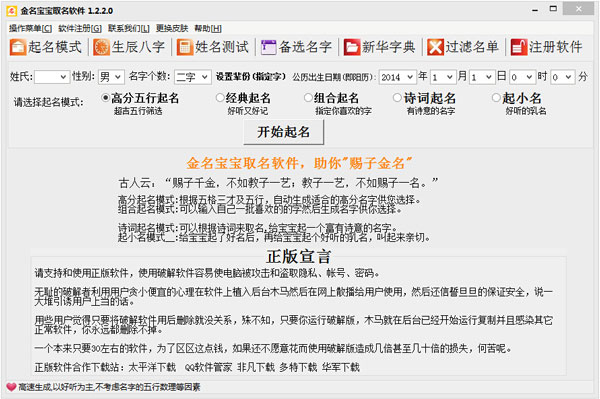Open the 软件注册[G] menu
Image resolution: width=600 pixels, height=399 pixels.
point(80,28)
